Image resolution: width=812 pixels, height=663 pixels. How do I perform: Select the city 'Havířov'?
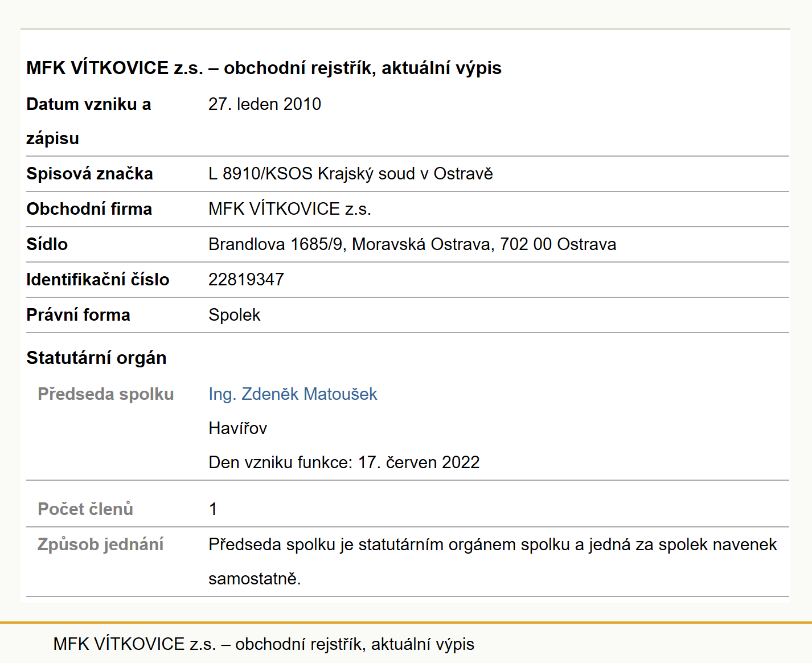[237, 428]
